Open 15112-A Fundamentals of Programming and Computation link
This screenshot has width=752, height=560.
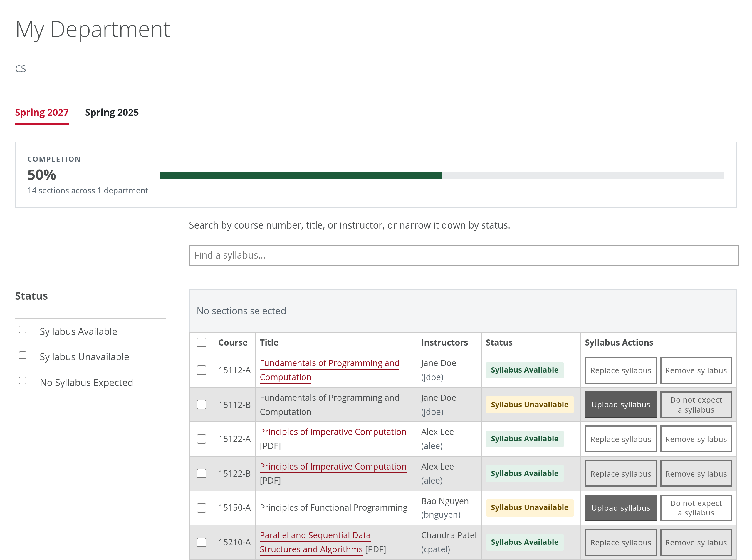click(329, 370)
